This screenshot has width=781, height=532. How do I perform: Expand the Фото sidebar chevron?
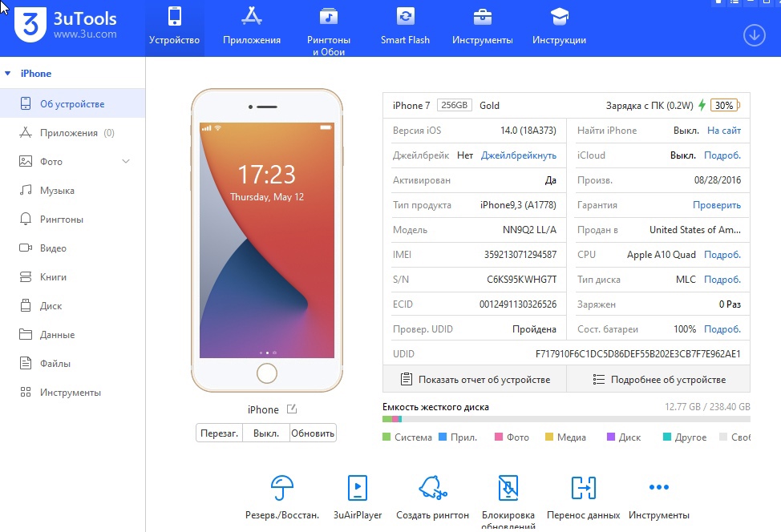tap(126, 161)
